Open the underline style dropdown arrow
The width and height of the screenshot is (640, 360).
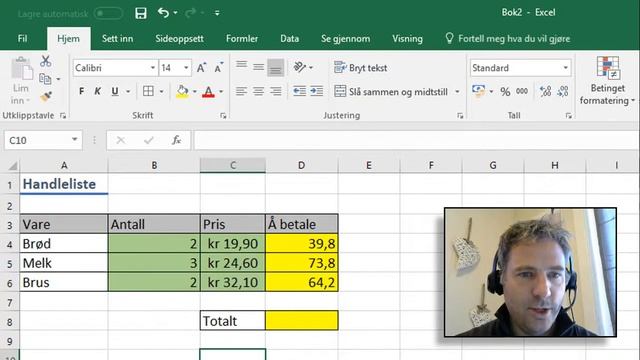tap(128, 91)
